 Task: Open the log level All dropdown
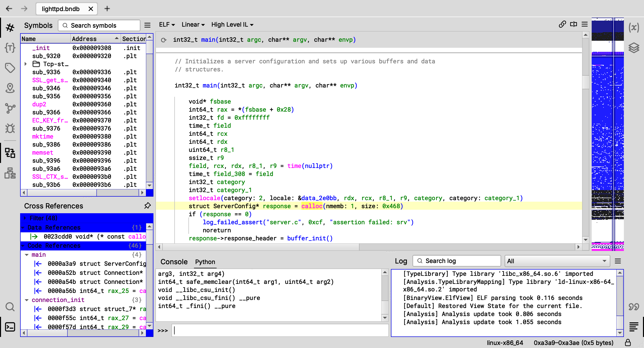557,261
